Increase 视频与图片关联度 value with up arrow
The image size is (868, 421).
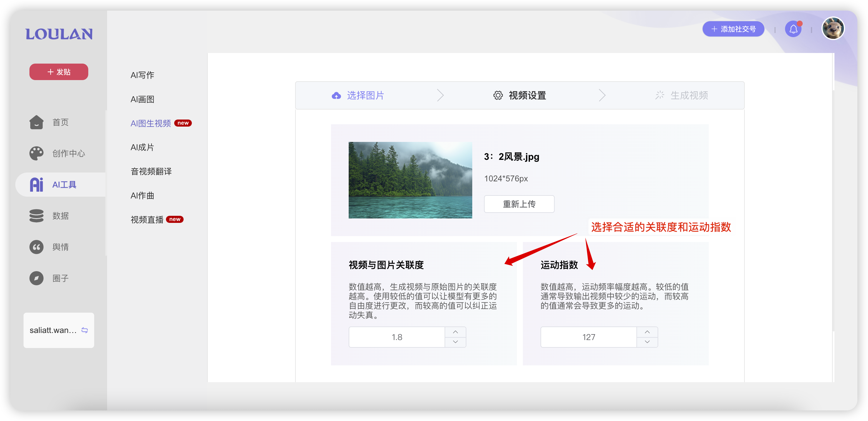click(x=455, y=332)
